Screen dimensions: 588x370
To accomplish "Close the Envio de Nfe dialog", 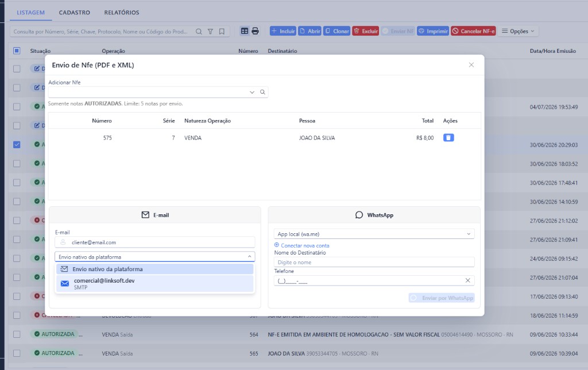I will click(x=471, y=65).
